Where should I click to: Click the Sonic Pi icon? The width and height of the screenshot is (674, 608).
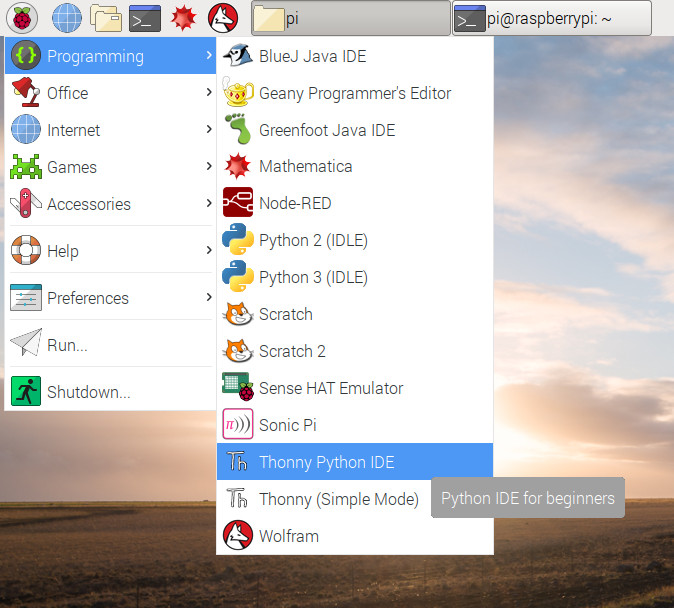(x=238, y=424)
